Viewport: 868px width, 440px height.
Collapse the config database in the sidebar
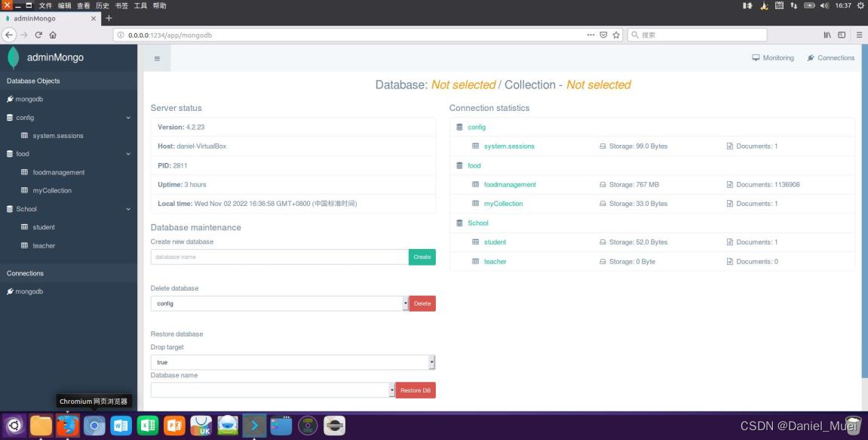coord(128,118)
